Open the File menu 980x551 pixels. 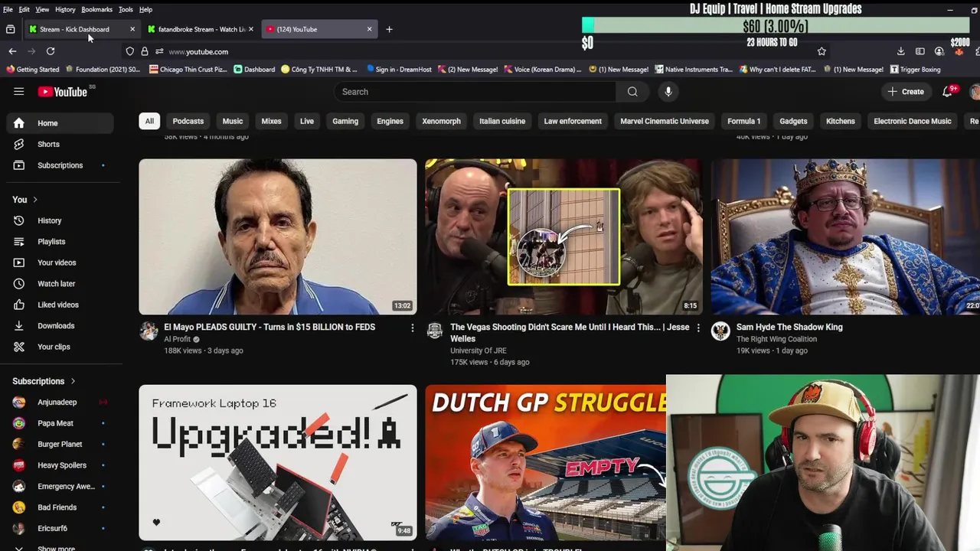point(8,9)
